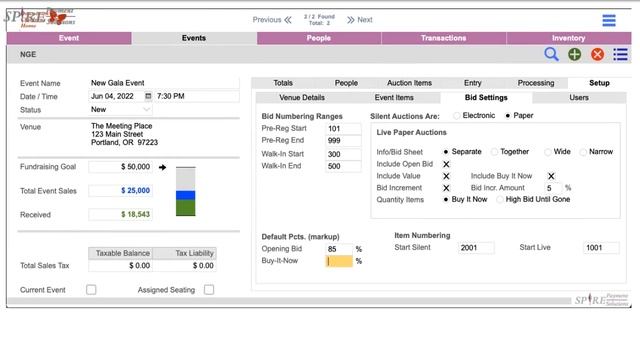
Task: Open the People sub-tab in event panel
Action: [346, 83]
